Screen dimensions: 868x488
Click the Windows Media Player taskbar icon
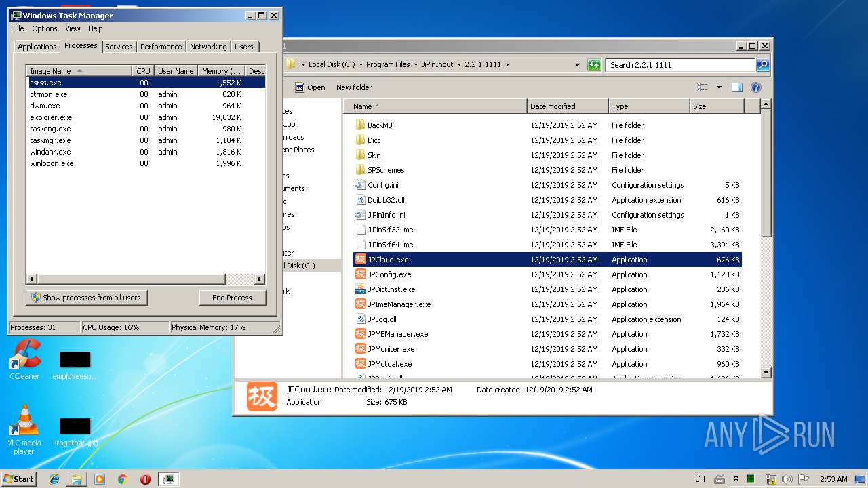(100, 479)
